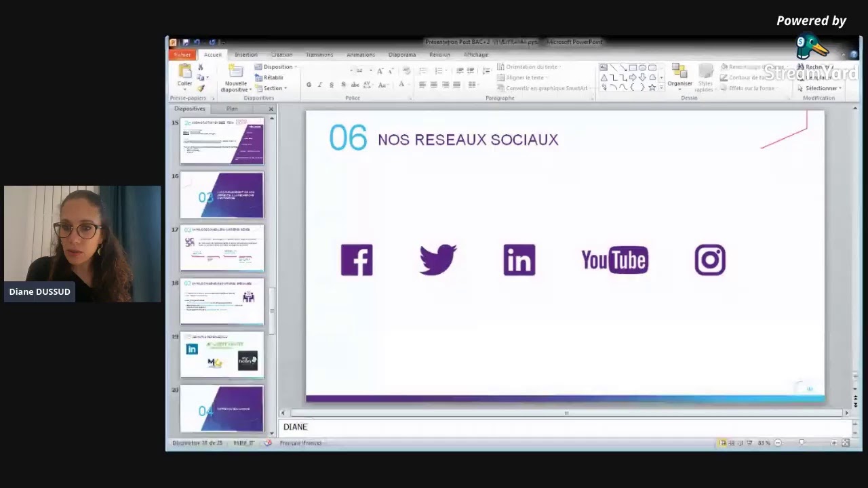
Task: Click the Facebook icon on the slide
Action: [x=357, y=260]
